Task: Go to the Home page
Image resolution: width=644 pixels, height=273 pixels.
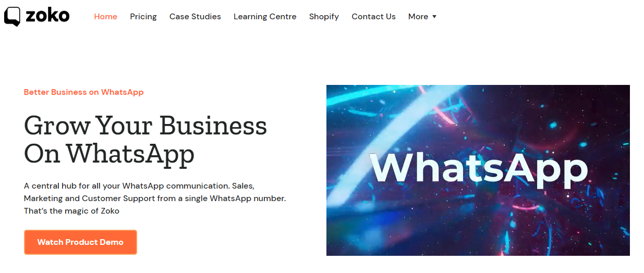Action: pyautogui.click(x=105, y=17)
